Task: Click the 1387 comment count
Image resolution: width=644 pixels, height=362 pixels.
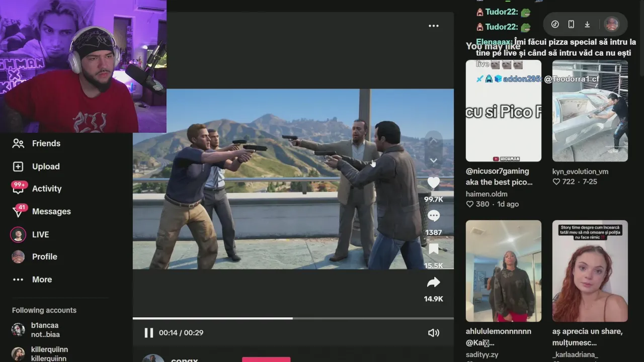Action: 433,232
